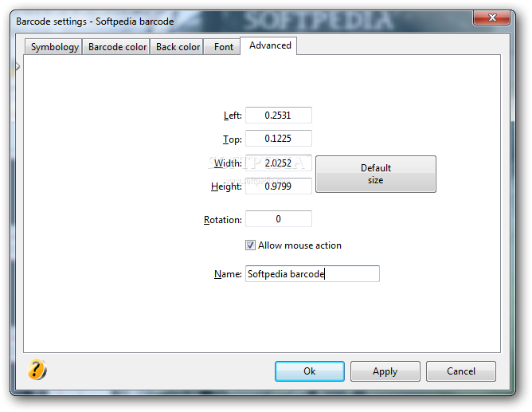Select the Advanced tab

pyautogui.click(x=269, y=45)
